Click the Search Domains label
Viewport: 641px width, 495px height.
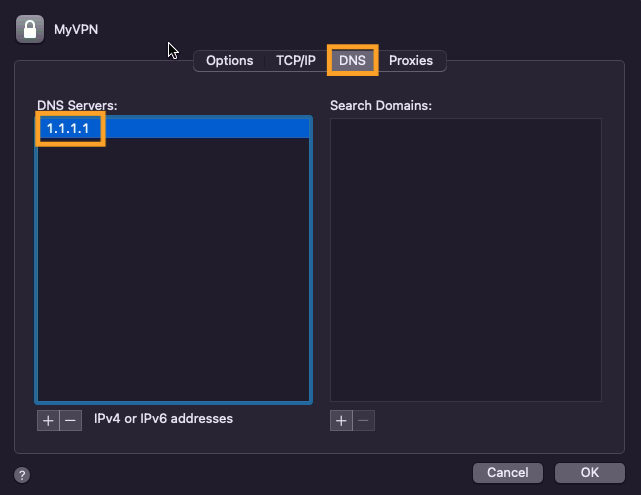[381, 105]
